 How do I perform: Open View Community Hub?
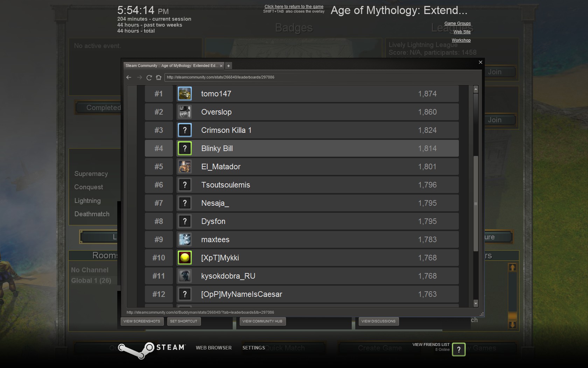(x=262, y=321)
